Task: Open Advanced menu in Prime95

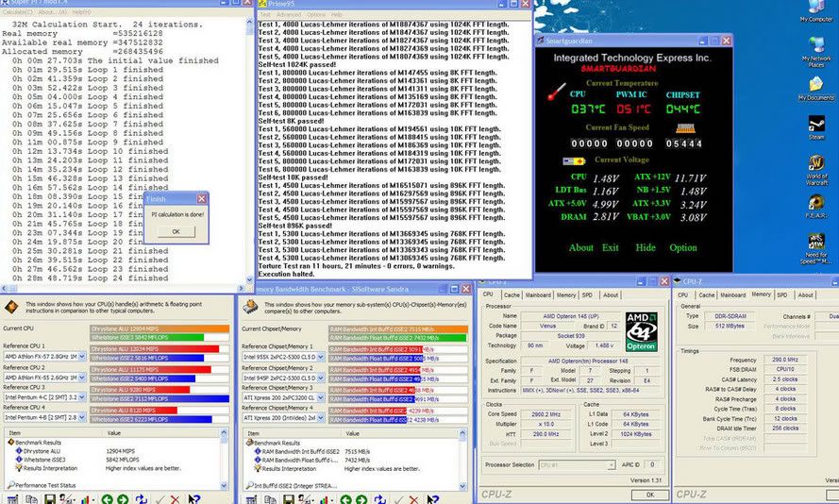Action: [x=289, y=15]
